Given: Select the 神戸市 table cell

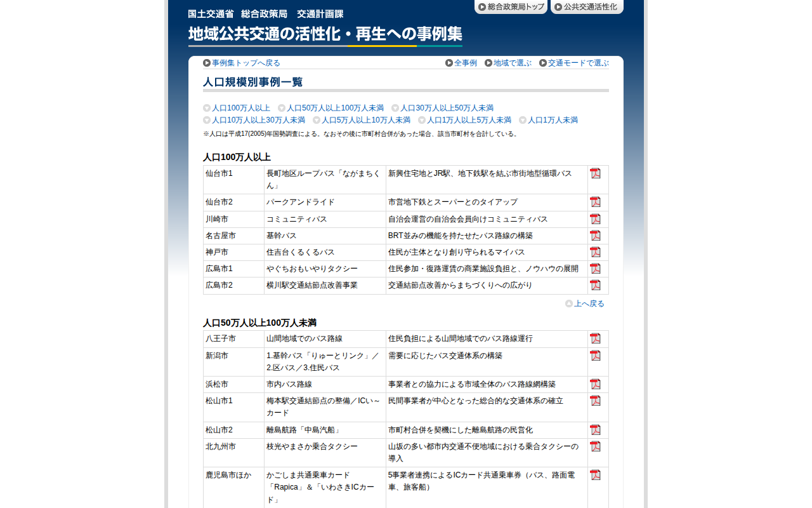Looking at the screenshot, I should coord(233,252).
